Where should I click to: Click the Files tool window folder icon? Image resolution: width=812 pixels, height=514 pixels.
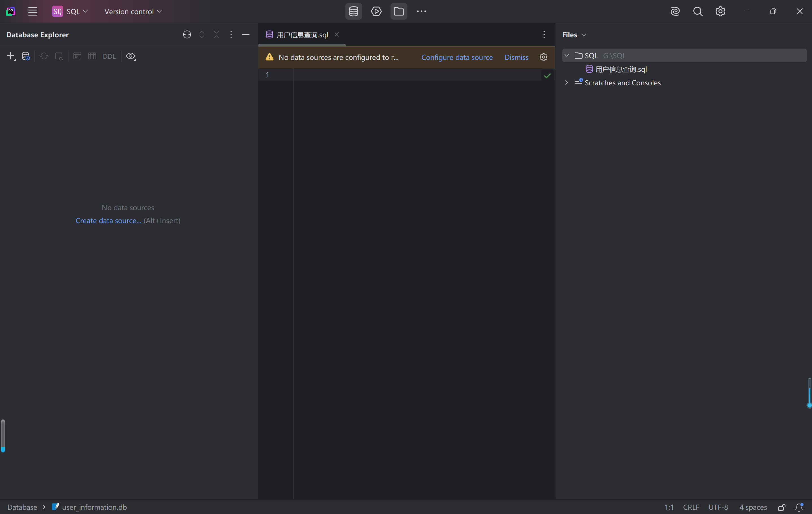click(x=399, y=12)
